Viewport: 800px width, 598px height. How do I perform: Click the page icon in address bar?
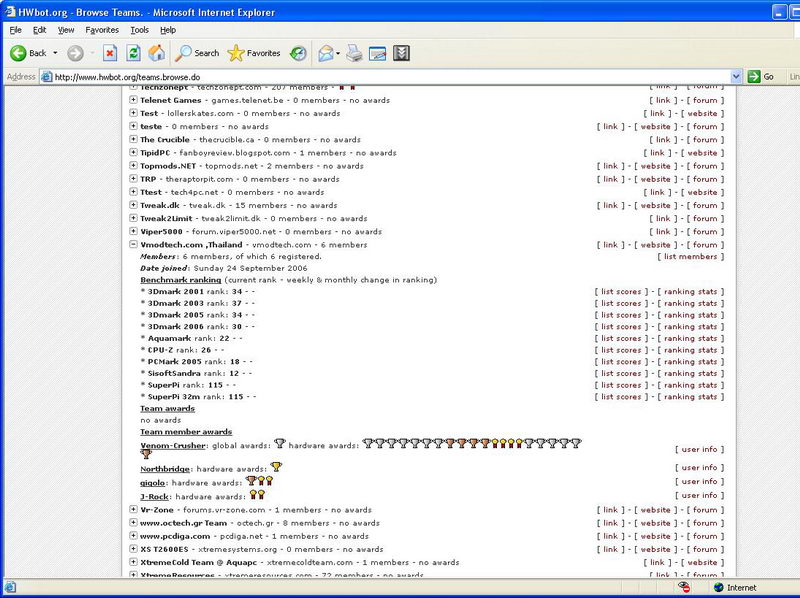coord(46,77)
